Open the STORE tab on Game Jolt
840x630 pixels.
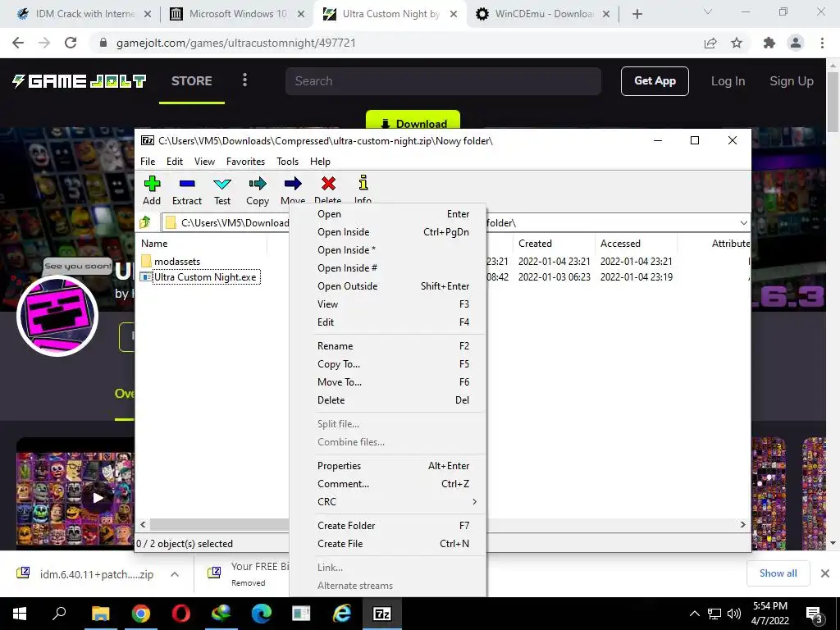(192, 81)
